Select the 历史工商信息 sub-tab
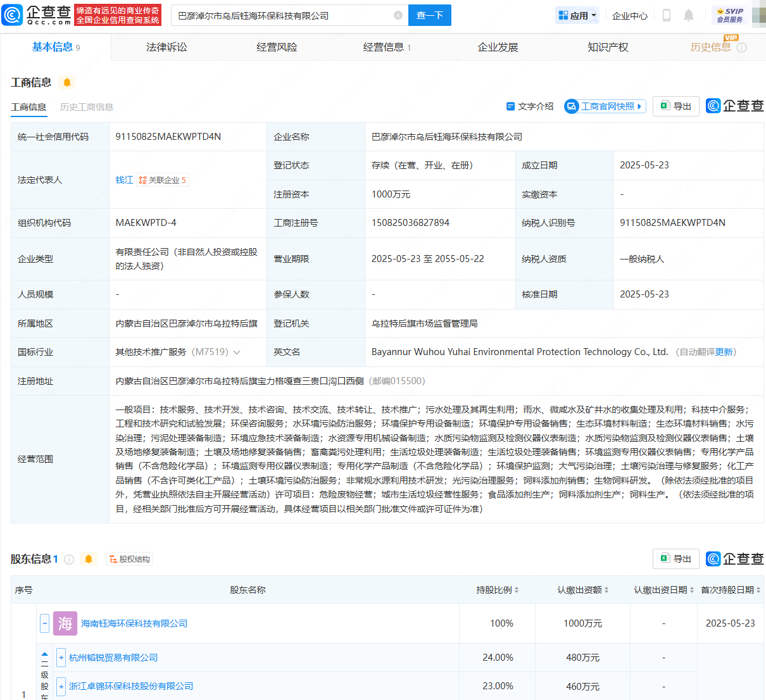Screen dimensions: 766x700 pos(87,107)
